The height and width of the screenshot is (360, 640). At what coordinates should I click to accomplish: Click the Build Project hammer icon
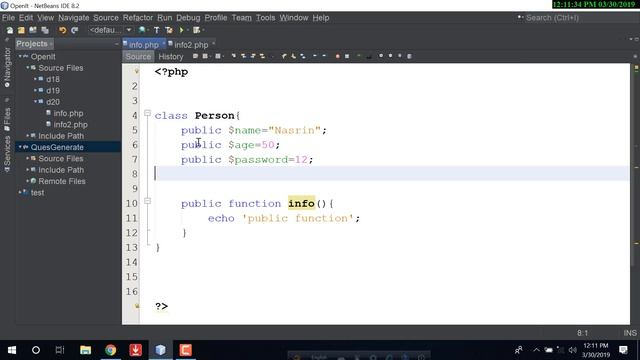point(156,30)
